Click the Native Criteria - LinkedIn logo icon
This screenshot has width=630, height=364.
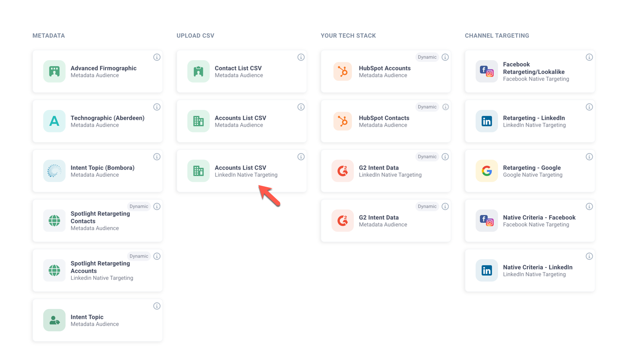coord(487,270)
